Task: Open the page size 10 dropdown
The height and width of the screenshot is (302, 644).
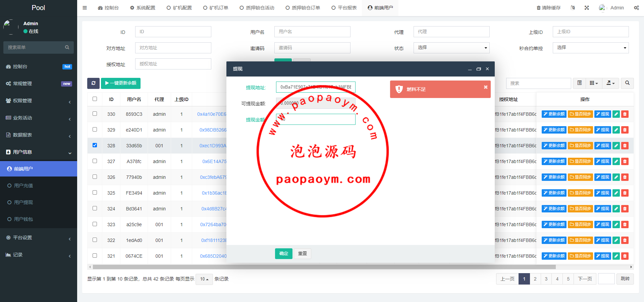Action: [204, 279]
